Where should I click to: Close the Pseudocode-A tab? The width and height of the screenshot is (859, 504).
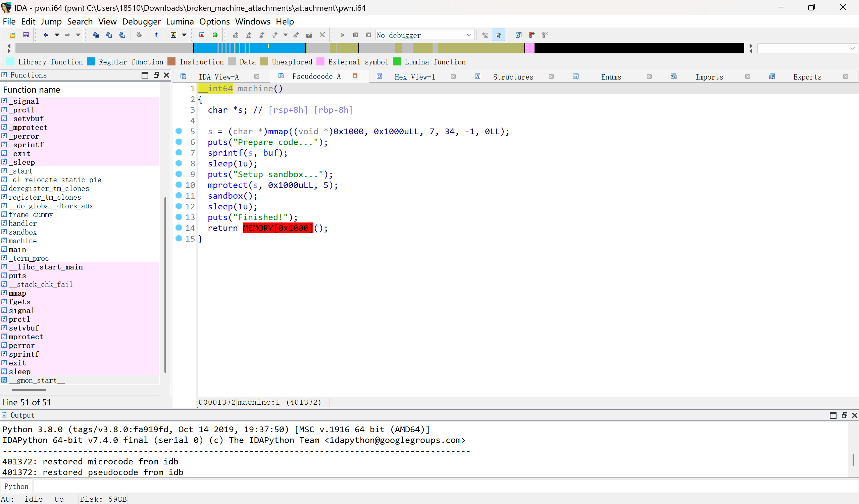355,76
